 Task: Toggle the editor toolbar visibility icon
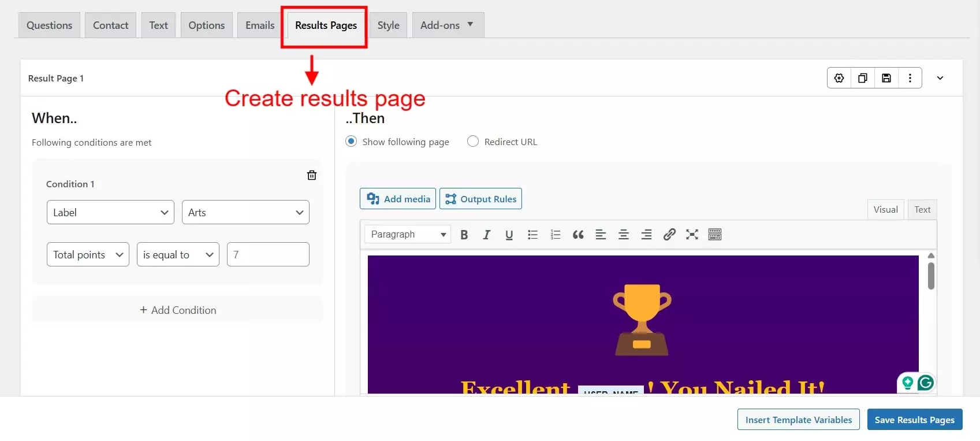pos(715,235)
